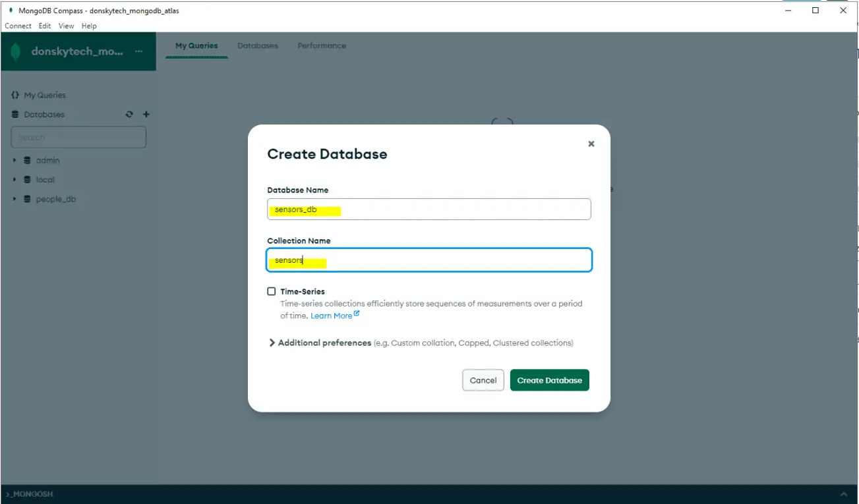Expand the admin database tree node

point(15,160)
